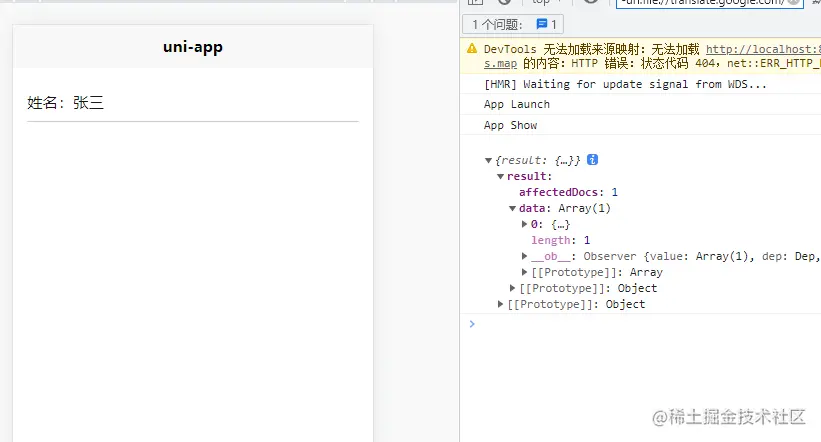Screen dimensions: 821x442
Task: Click the '[HMR] Waiting for update signal' message
Action: [x=625, y=84]
